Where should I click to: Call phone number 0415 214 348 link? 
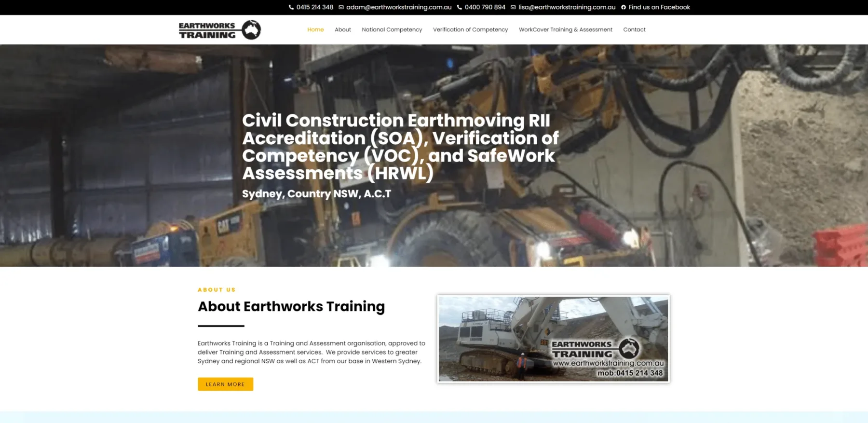[314, 7]
